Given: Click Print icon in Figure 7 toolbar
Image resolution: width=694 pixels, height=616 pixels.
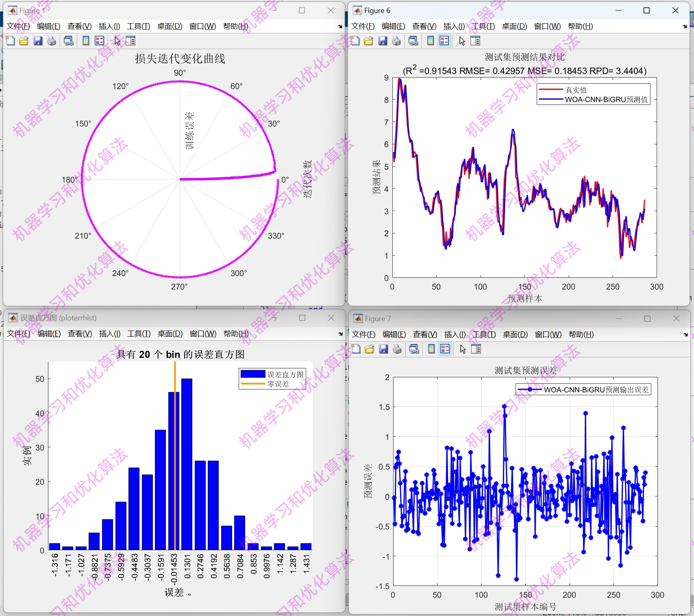Looking at the screenshot, I should (x=397, y=349).
